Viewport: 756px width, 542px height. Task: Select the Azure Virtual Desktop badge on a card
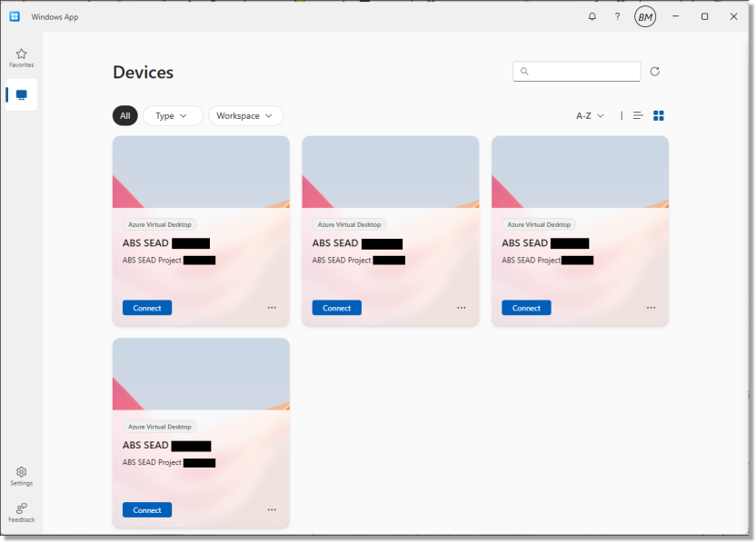pos(160,223)
